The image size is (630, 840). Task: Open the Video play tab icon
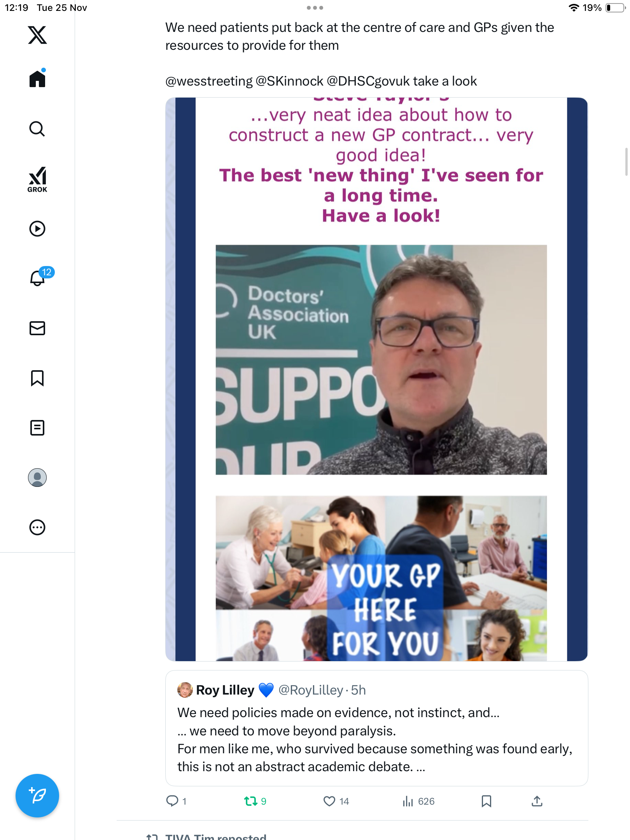coord(37,229)
